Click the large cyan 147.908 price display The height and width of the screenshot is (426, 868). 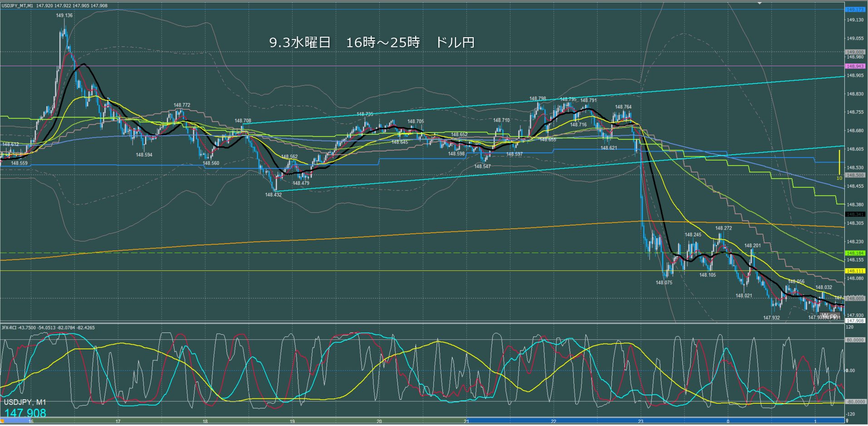pos(25,413)
